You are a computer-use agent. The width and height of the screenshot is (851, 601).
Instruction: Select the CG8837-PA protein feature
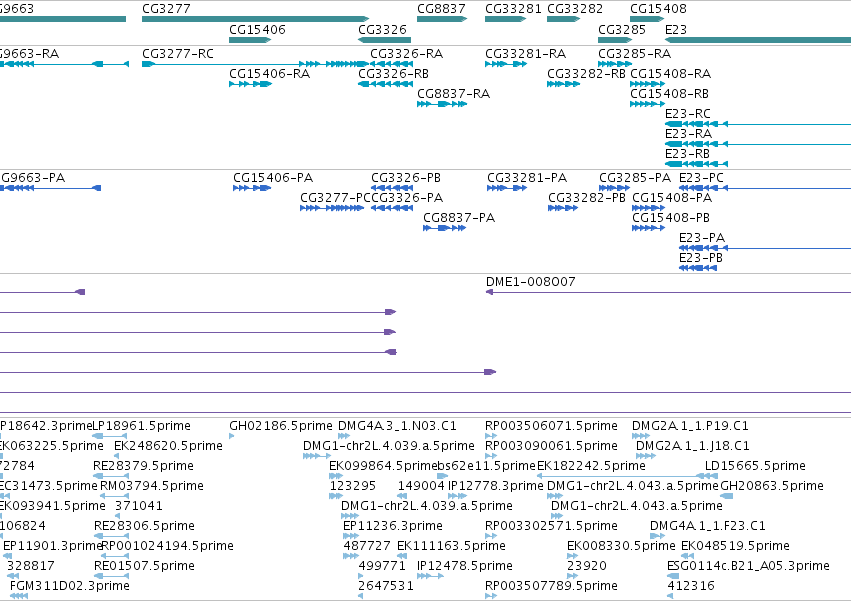pos(444,228)
